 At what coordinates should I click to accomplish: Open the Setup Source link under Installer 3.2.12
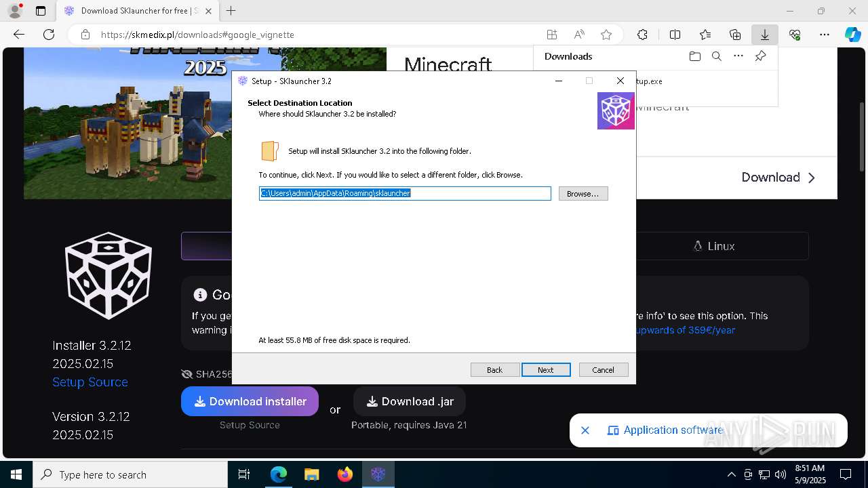tap(90, 382)
